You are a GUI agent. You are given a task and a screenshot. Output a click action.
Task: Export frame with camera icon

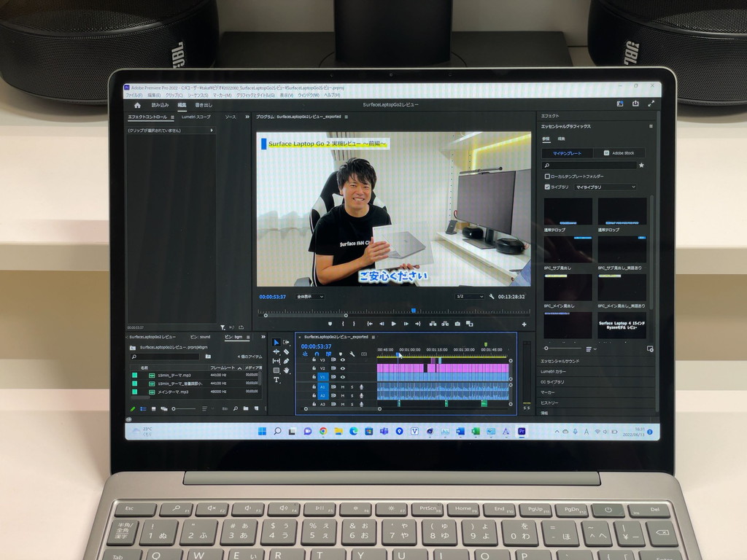point(457,324)
